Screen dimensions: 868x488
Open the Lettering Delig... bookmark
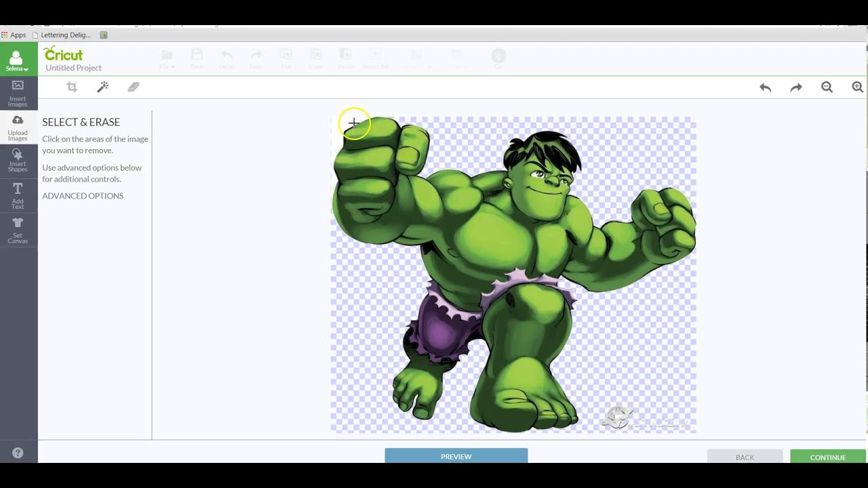[x=61, y=35]
